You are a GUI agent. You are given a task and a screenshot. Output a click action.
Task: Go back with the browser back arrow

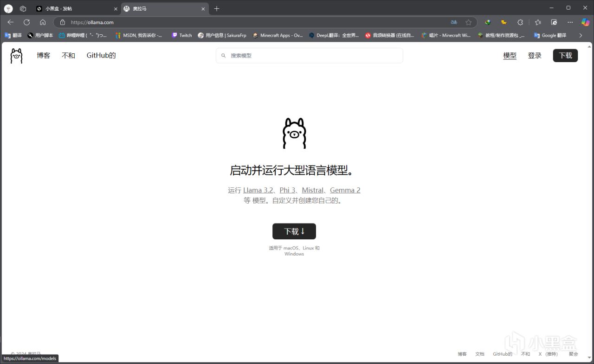(11, 22)
